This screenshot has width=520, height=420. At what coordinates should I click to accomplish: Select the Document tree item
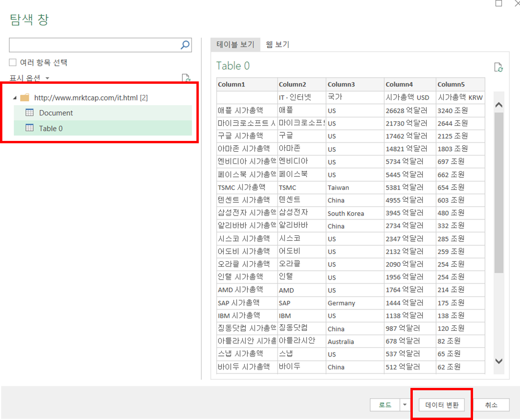pyautogui.click(x=103, y=113)
